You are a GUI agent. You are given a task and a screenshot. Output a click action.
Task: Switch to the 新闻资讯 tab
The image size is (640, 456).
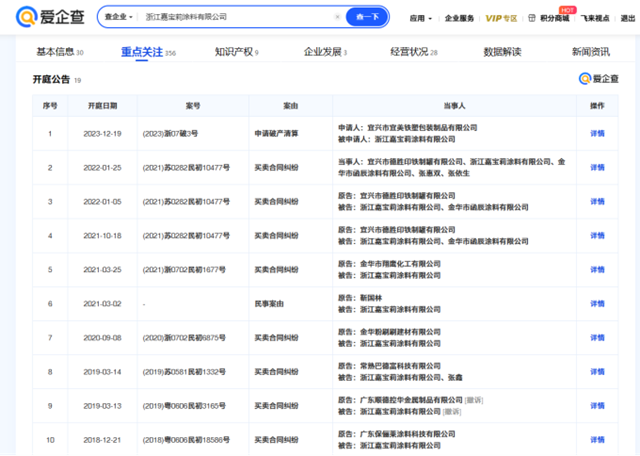pos(591,52)
